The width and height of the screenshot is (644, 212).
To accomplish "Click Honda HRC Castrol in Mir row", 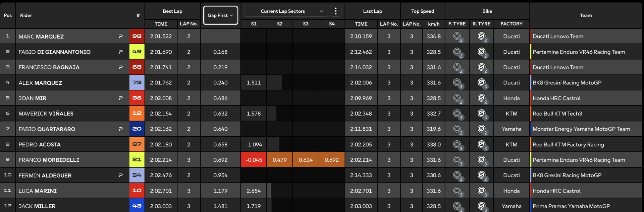I will pyautogui.click(x=556, y=98).
